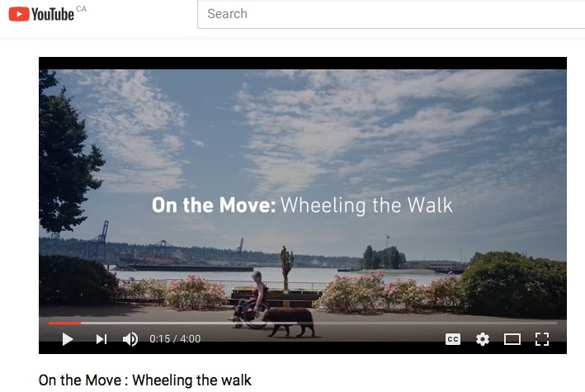Click the CA country code label
Viewport: 585px width, 392px height.
[x=82, y=8]
